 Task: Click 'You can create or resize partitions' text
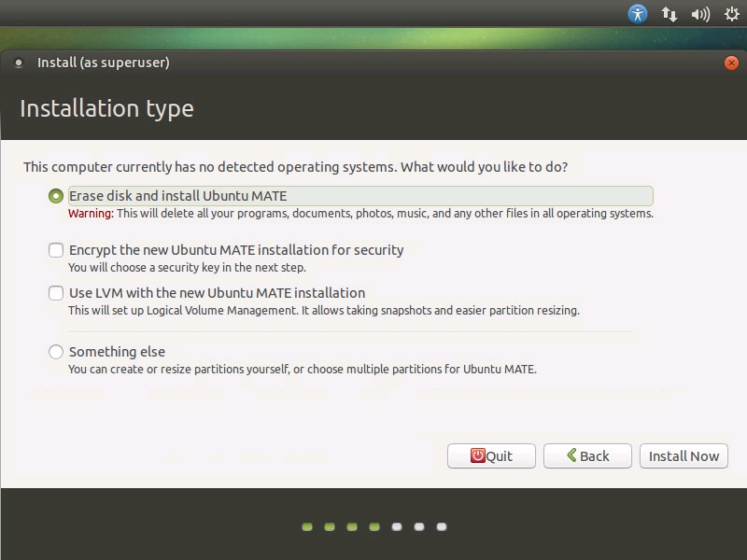point(303,369)
